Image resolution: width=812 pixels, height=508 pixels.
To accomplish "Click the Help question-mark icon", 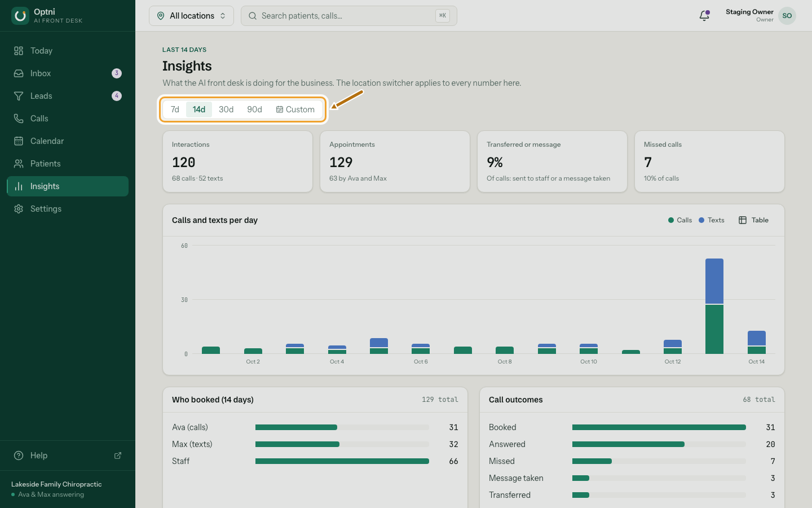I will coord(19,456).
